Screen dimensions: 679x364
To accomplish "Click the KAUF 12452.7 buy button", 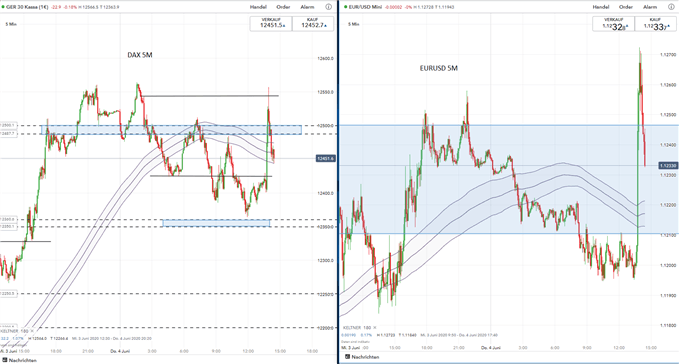I will pyautogui.click(x=313, y=23).
